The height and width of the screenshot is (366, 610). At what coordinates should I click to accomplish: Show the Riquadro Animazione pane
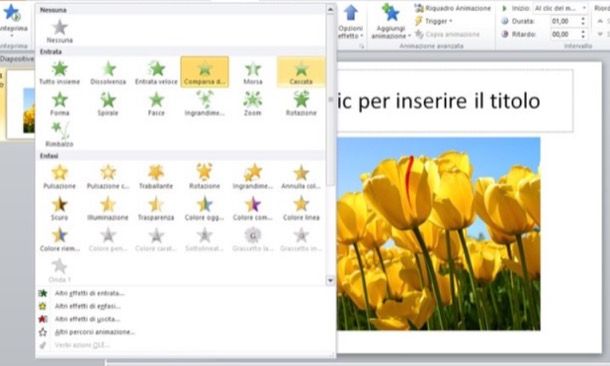453,8
